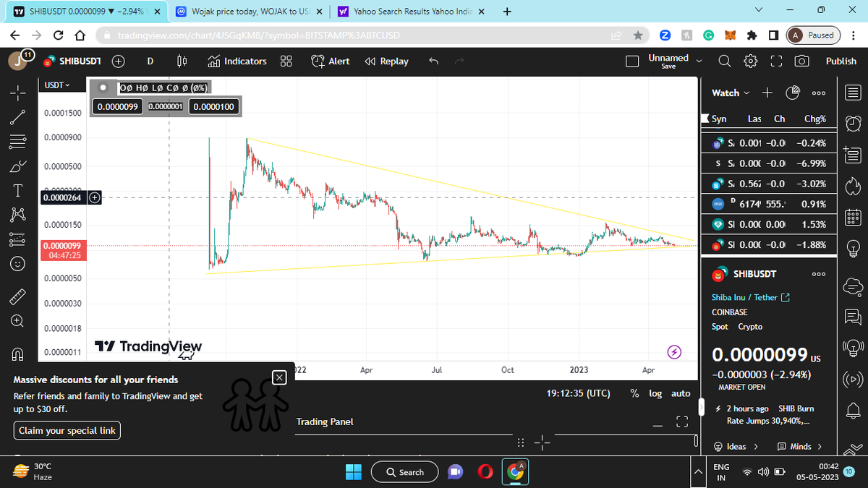Take a chart snapshot with camera icon
The height and width of the screenshot is (488, 868).
801,61
